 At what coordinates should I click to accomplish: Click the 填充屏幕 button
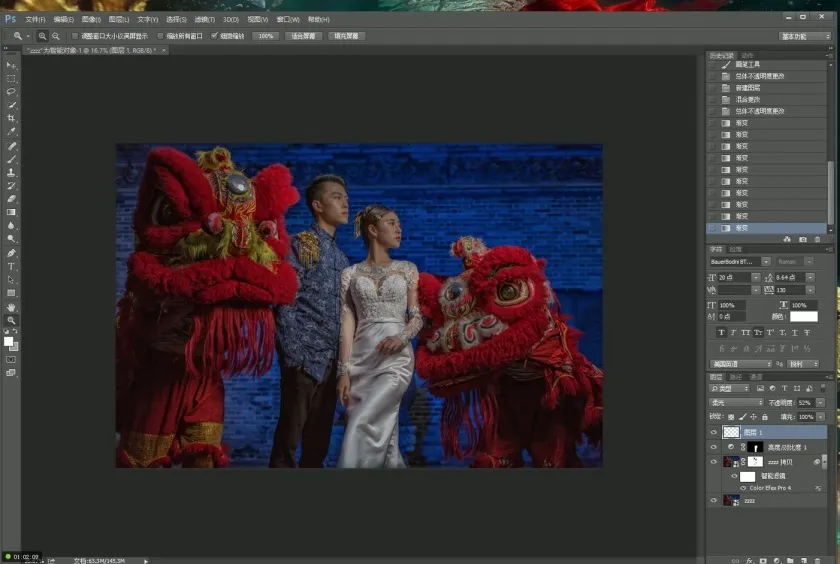(x=346, y=36)
